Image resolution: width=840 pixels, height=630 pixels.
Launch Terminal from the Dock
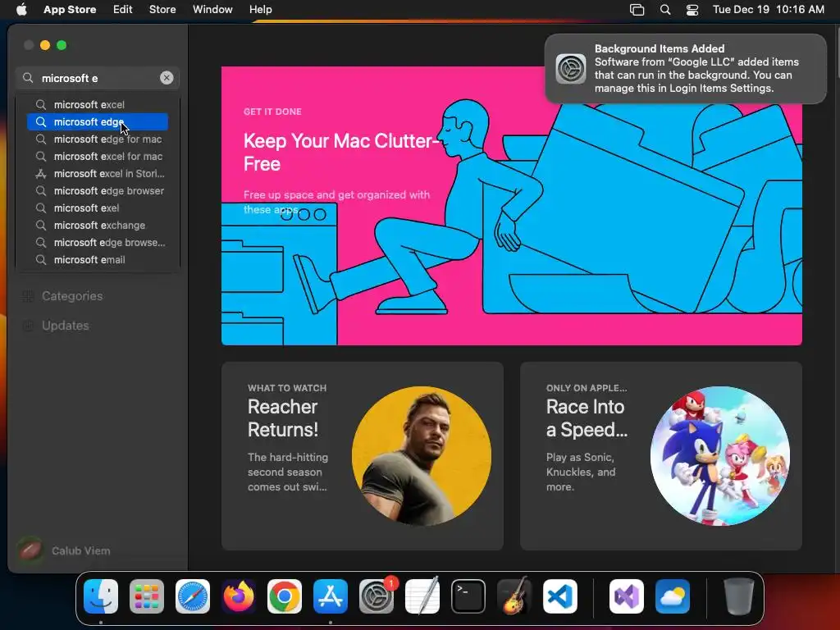point(468,596)
